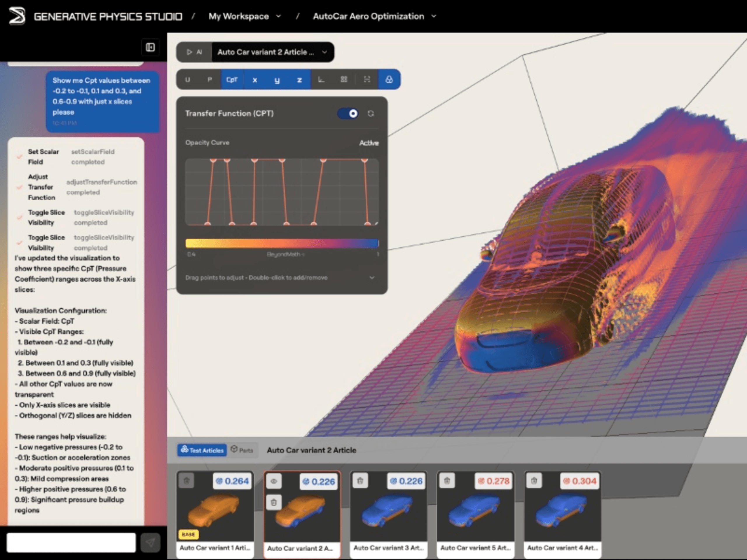This screenshot has width=747, height=560.
Task: Click the reset icon on Transfer Function panel
Action: tap(371, 114)
